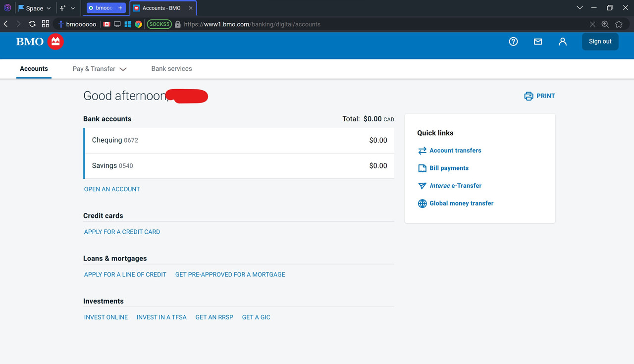
Task: Click the PRINT link
Action: tap(546, 96)
